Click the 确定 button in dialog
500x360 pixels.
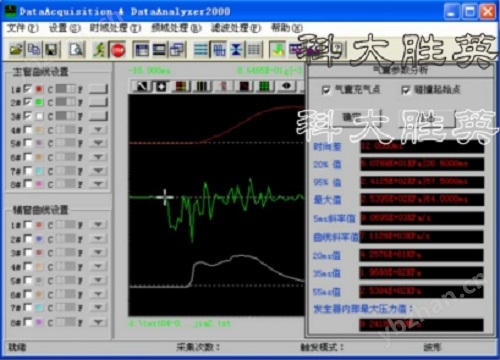(352, 118)
